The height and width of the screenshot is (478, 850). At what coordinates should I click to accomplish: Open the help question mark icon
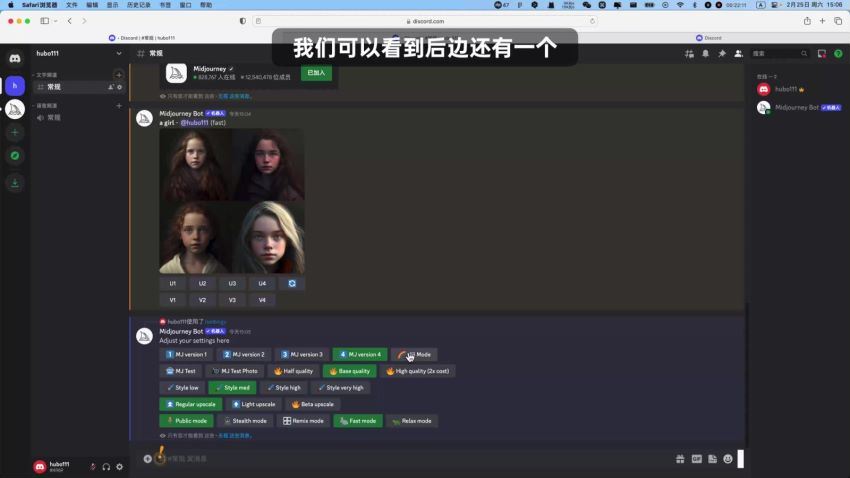point(838,54)
